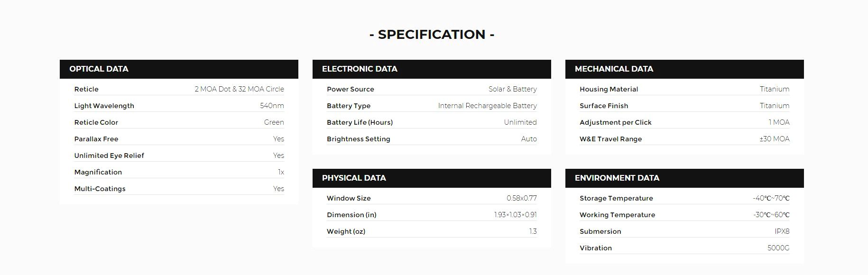Click the Housing Material label
This screenshot has height=275, width=868.
click(609, 89)
